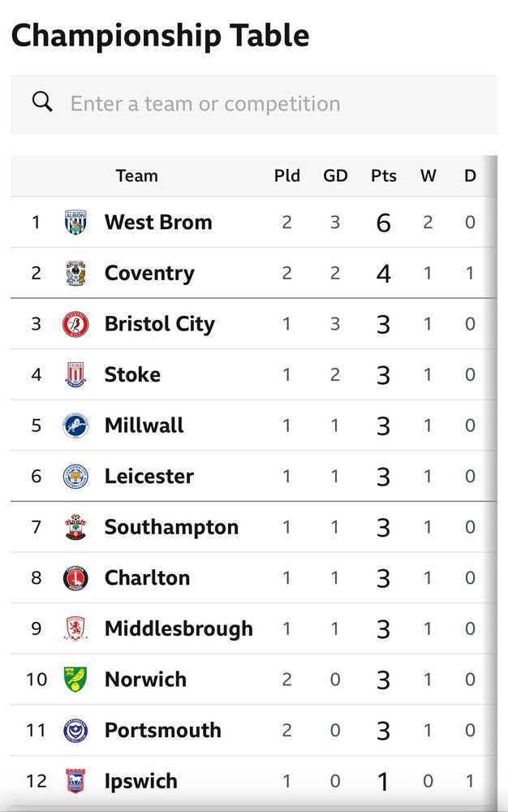Click the Portsmouth club badge
Viewport: 508px width, 812px height.
75,730
